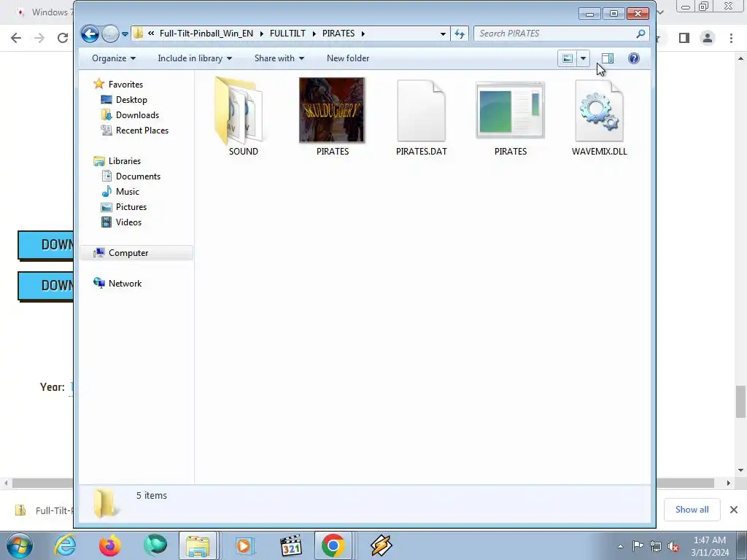This screenshot has width=747, height=560.
Task: Click the muted volume tray icon
Action: click(673, 547)
